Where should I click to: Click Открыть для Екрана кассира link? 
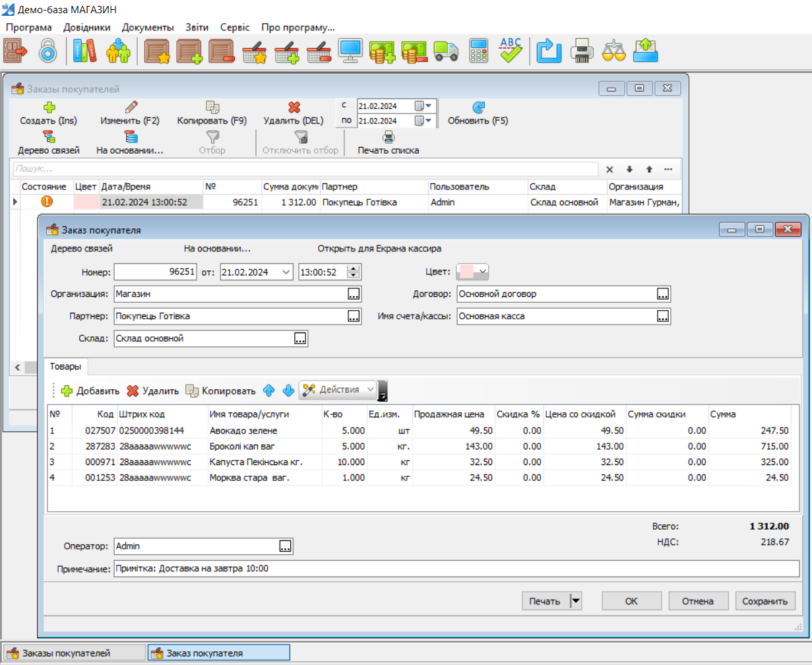click(x=379, y=249)
